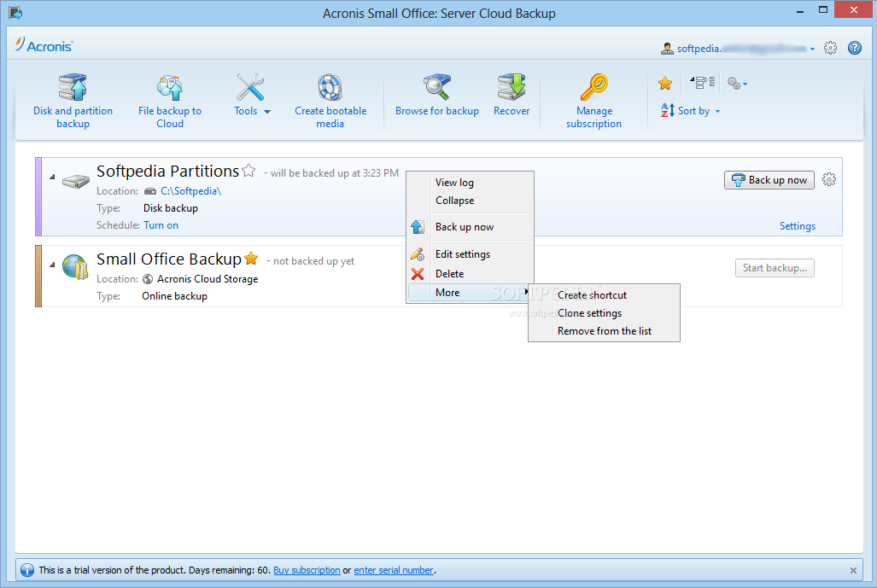Click Acronis Cloud Storage location text

(207, 279)
